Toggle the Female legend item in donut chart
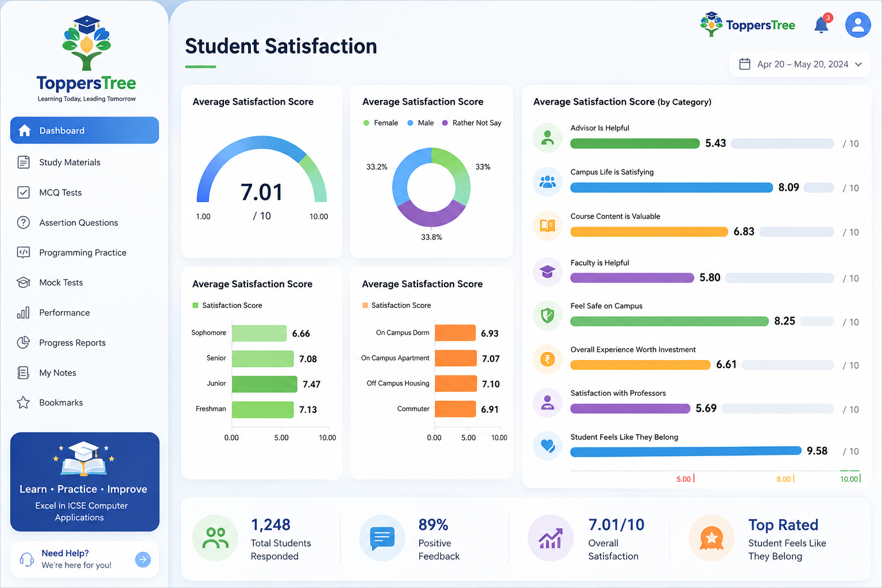This screenshot has height=588, width=882. [x=381, y=123]
